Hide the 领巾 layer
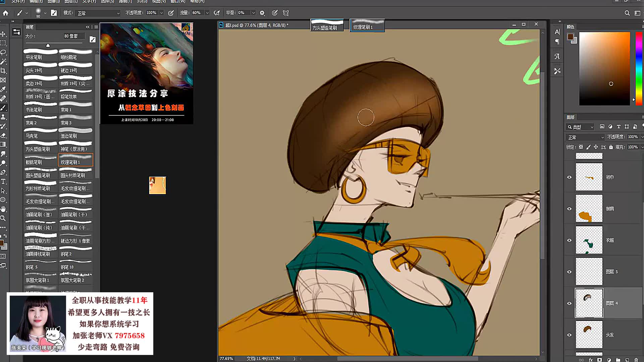Screen dimensions: 644x362 point(569,177)
